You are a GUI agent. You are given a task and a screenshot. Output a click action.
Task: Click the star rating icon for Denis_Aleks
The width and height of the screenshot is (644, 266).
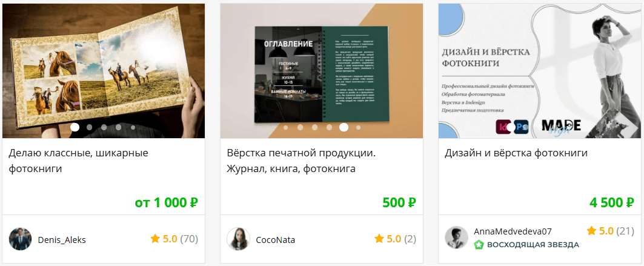(155, 239)
